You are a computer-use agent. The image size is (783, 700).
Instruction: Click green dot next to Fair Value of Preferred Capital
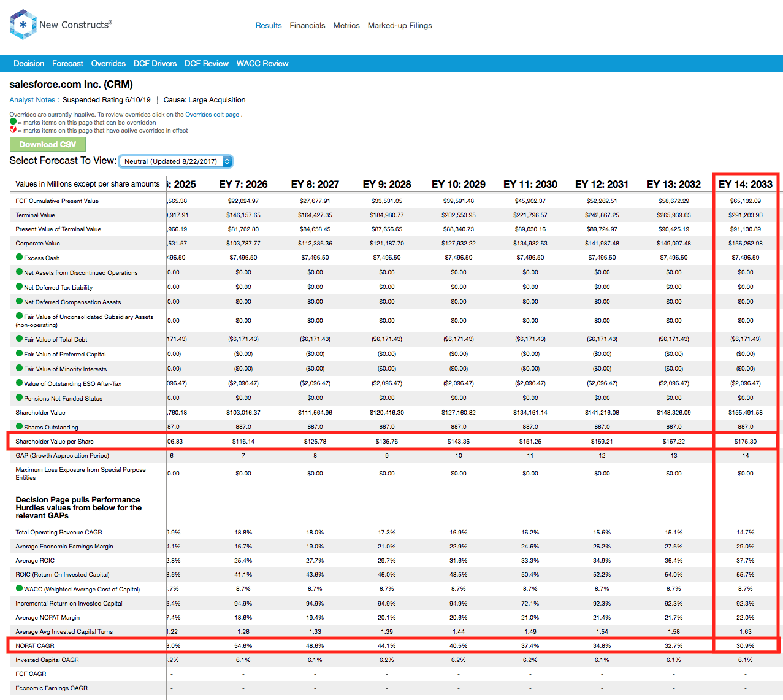point(20,353)
